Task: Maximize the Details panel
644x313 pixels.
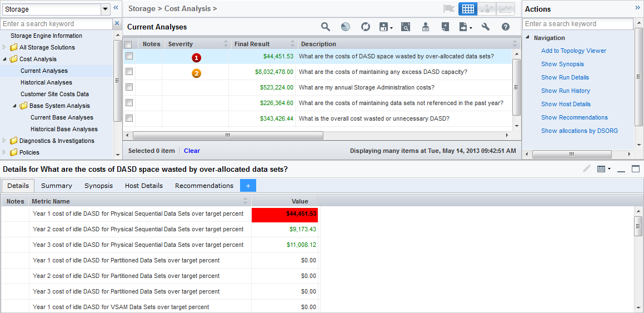Action: point(636,169)
